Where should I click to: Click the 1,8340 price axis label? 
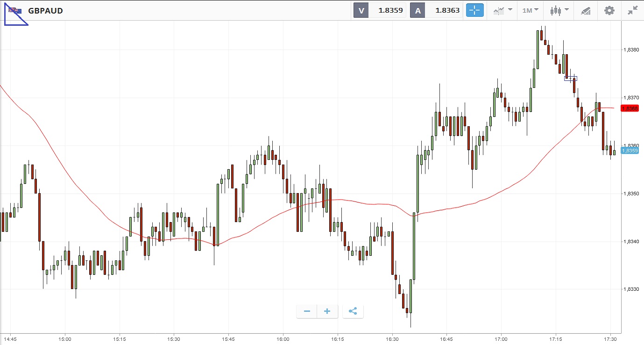tap(630, 241)
